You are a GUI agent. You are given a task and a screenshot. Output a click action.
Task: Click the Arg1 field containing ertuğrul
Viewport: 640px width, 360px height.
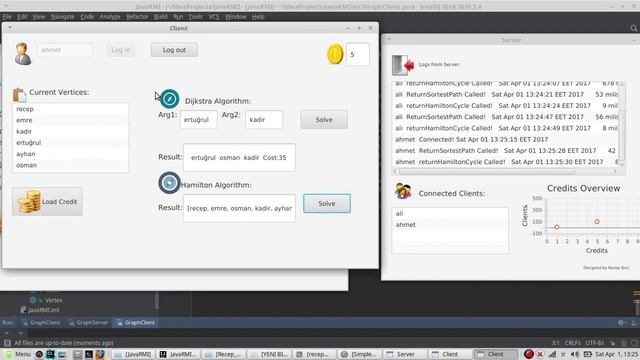click(x=198, y=120)
